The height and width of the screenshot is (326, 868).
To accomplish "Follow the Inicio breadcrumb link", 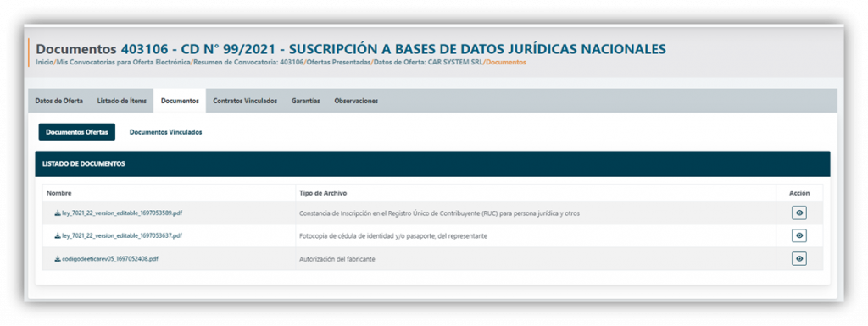I will pos(45,63).
